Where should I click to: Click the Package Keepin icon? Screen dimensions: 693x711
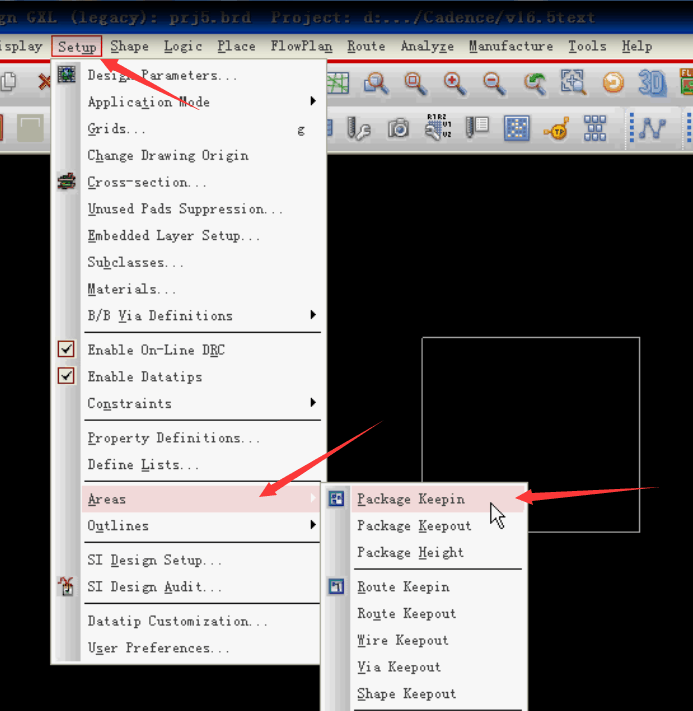pyautogui.click(x=336, y=499)
